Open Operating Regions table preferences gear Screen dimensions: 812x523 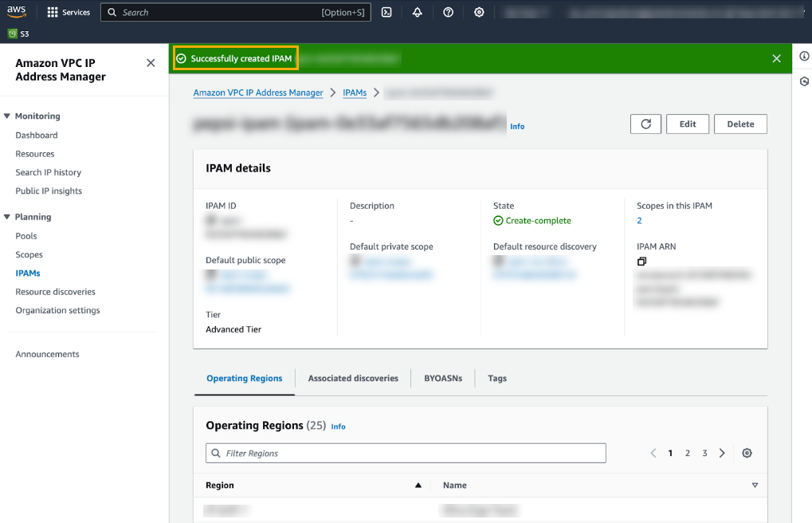(x=747, y=453)
